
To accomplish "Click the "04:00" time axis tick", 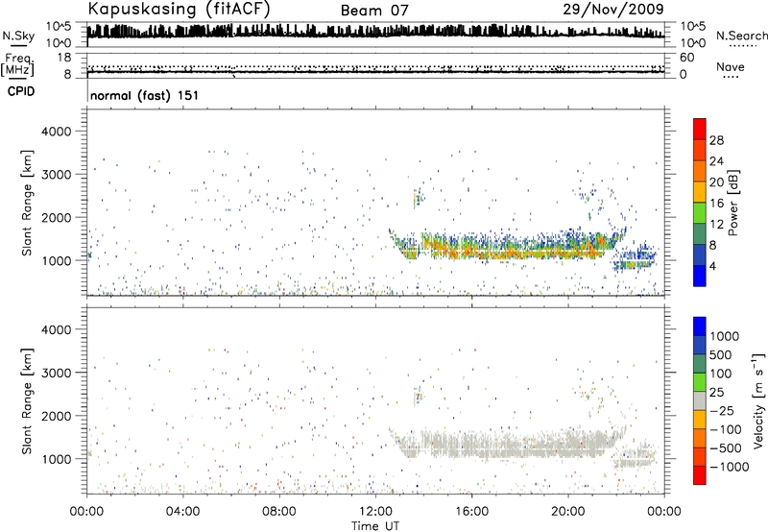I will [x=183, y=512].
